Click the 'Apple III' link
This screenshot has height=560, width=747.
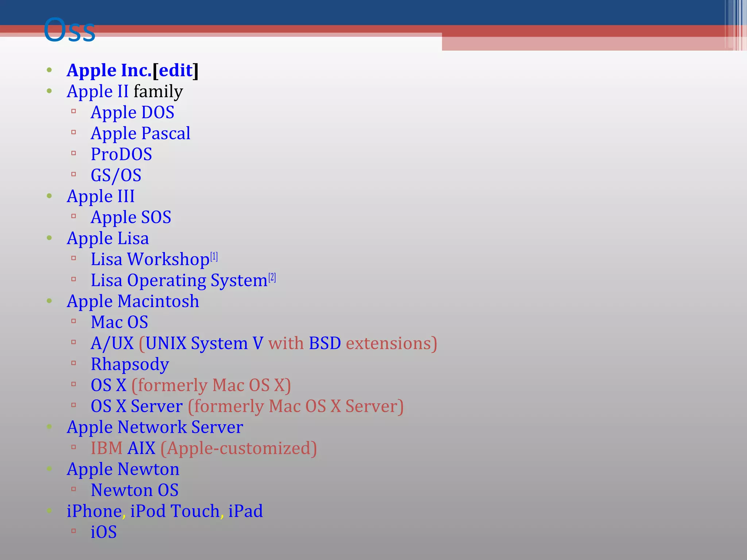click(x=101, y=197)
